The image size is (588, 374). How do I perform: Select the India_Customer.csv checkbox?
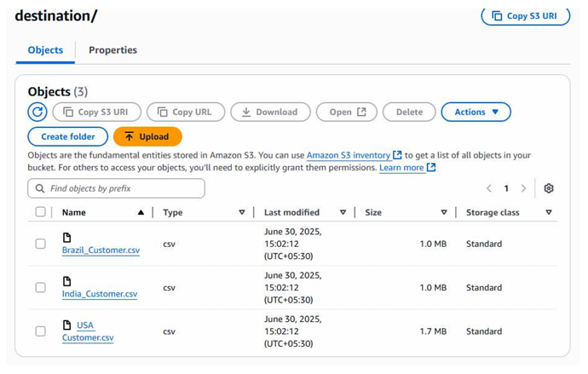click(x=40, y=288)
